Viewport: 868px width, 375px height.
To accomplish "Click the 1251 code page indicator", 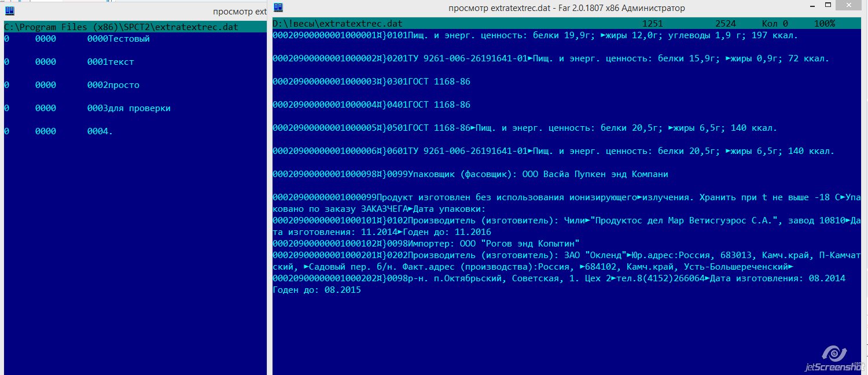I will [x=652, y=24].
